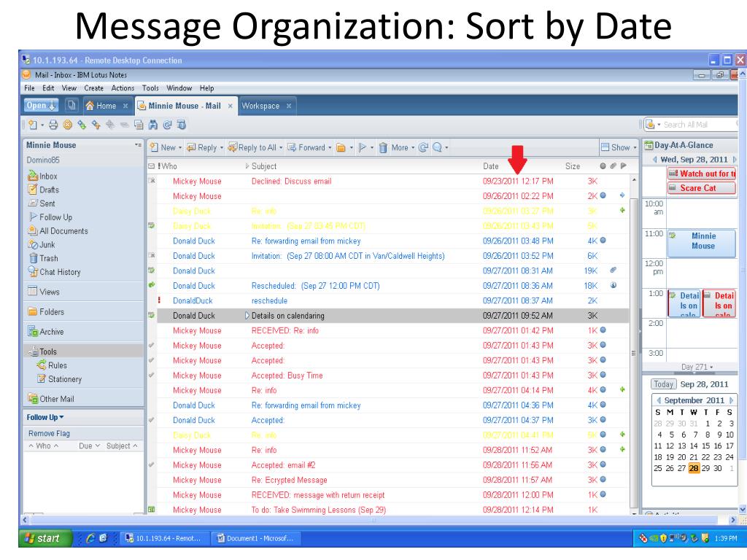
Task: Click the orange stop icon in toolbar
Action: point(68,125)
